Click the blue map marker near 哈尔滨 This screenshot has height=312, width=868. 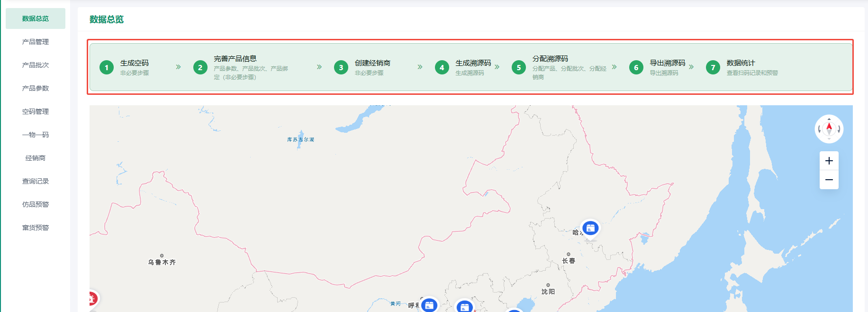click(590, 229)
